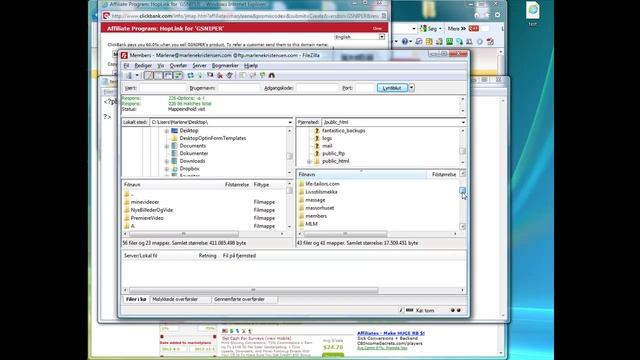640x360 pixels.
Task: Expand the Dropbox node in local tree
Action: (x=167, y=169)
